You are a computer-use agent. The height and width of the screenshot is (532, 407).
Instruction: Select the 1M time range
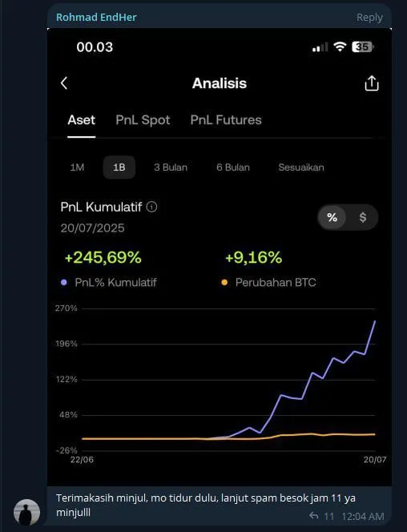pyautogui.click(x=77, y=167)
